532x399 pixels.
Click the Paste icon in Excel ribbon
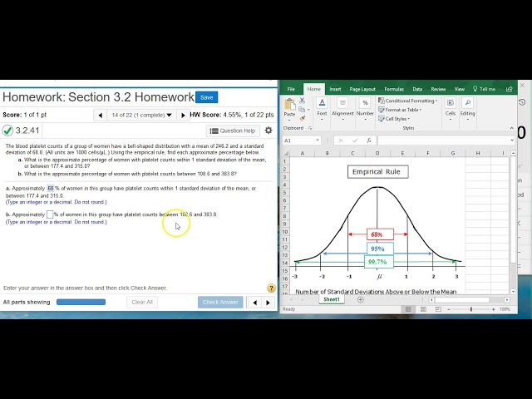coord(290,105)
